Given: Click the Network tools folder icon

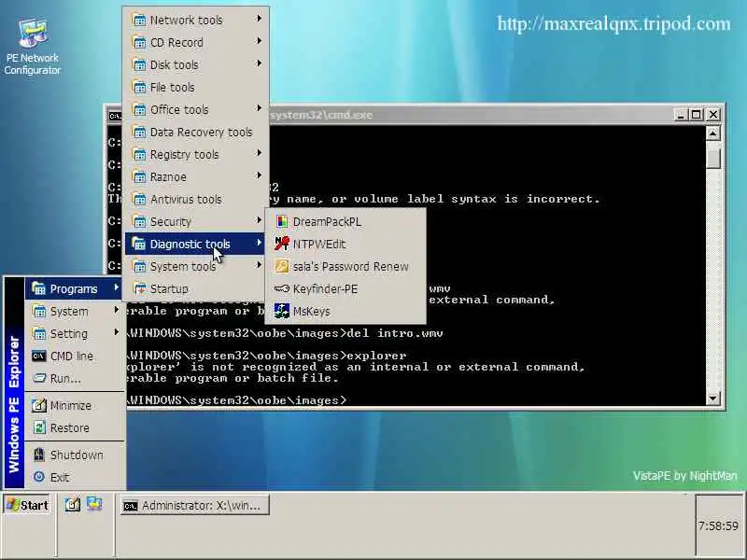Looking at the screenshot, I should 138,20.
